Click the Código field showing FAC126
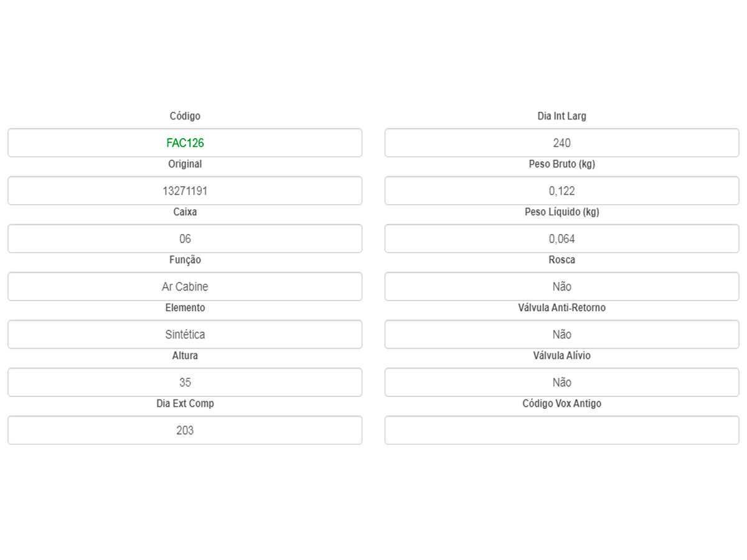Screen dimensions: 747x560 (x=185, y=143)
